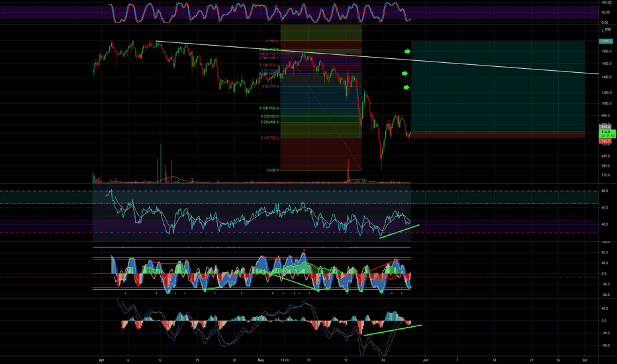Click the red stop-loss price tag on axis
Viewport: 617px width, 364px height.
[x=606, y=141]
